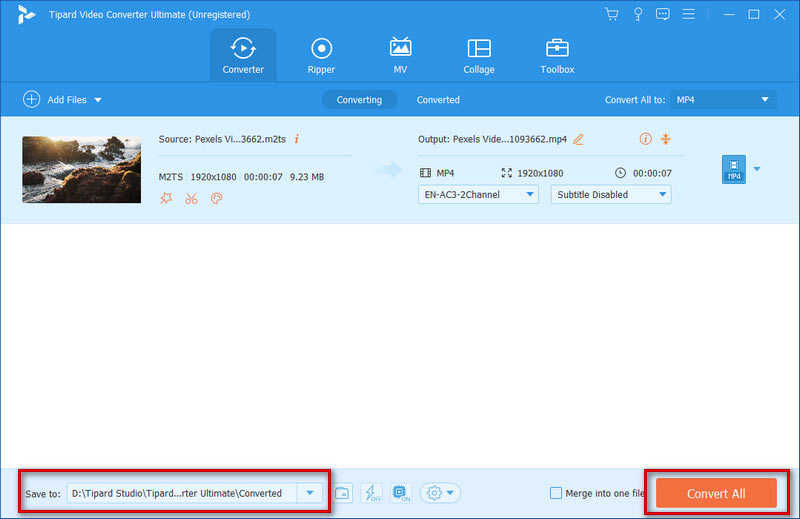Open the Converter tab
Screen dimensions: 800x519
[x=243, y=55]
